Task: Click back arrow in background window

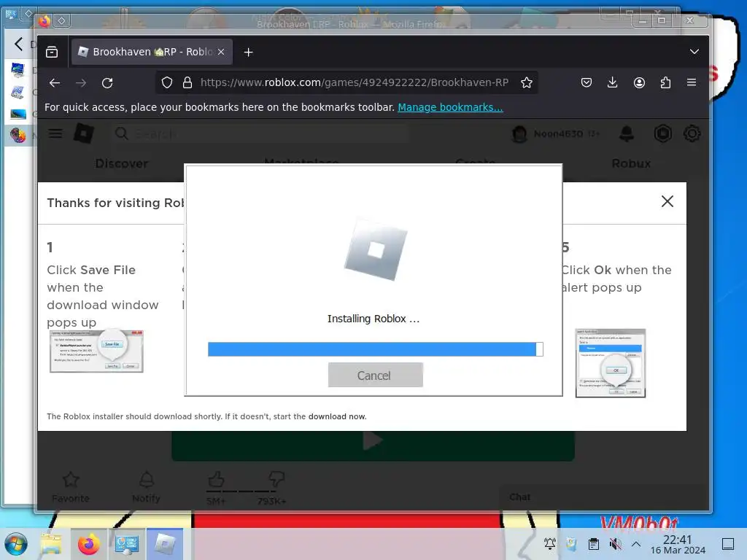Action: 18,44
